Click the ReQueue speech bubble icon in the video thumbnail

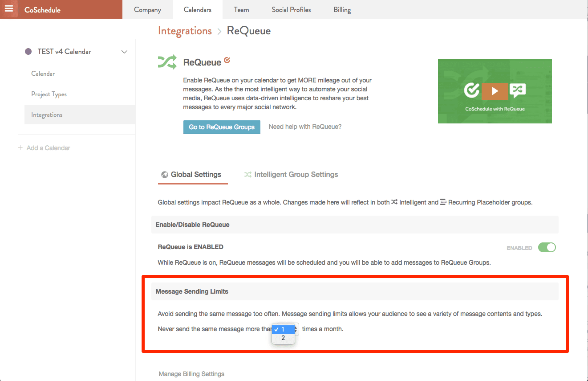tap(518, 91)
